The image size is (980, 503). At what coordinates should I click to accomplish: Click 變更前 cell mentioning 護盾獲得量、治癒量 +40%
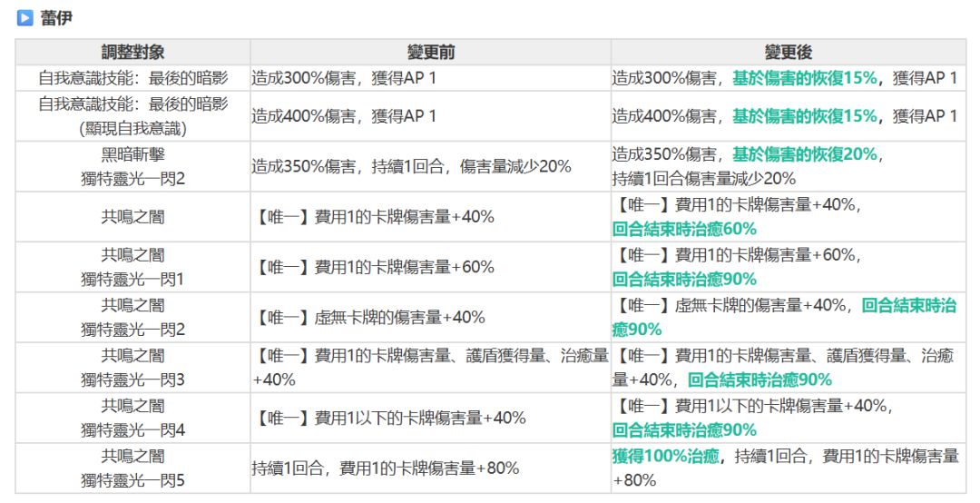point(431,368)
